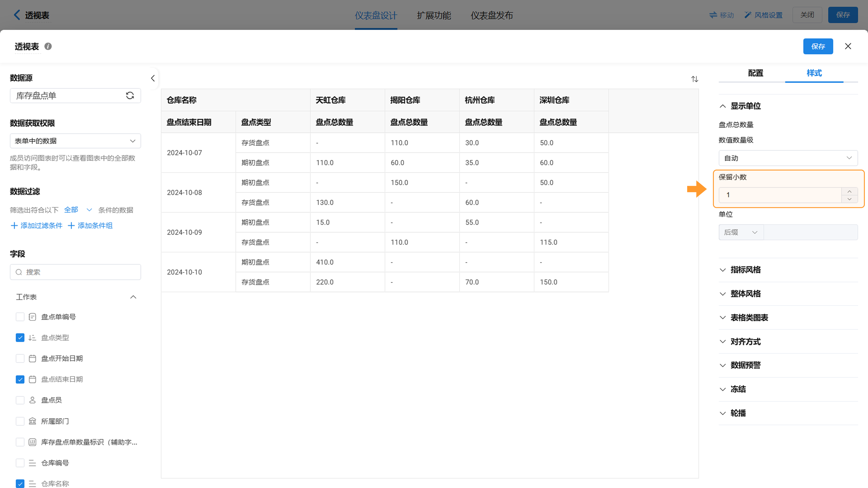Click the 保存 button in the editor header
The height and width of the screenshot is (488, 868).
(818, 46)
